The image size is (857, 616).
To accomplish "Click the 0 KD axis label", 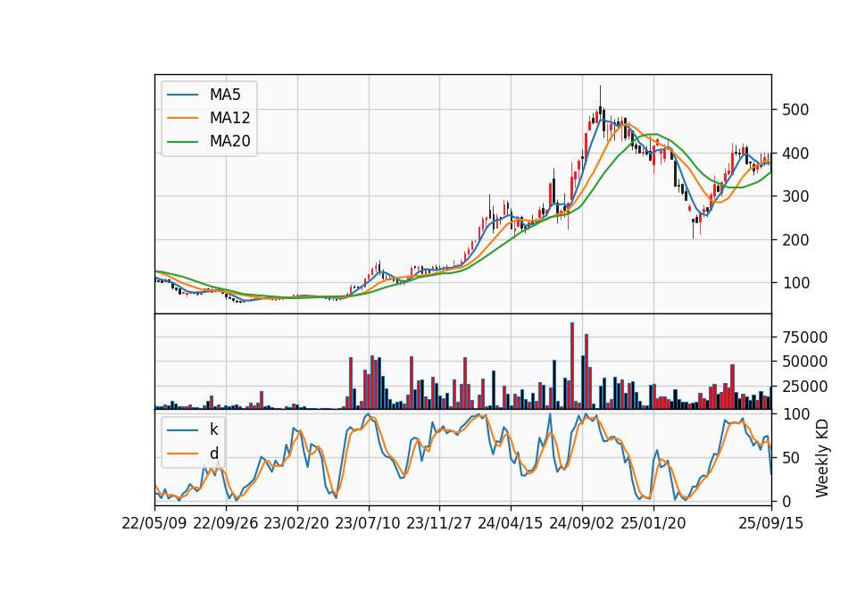I will click(786, 501).
